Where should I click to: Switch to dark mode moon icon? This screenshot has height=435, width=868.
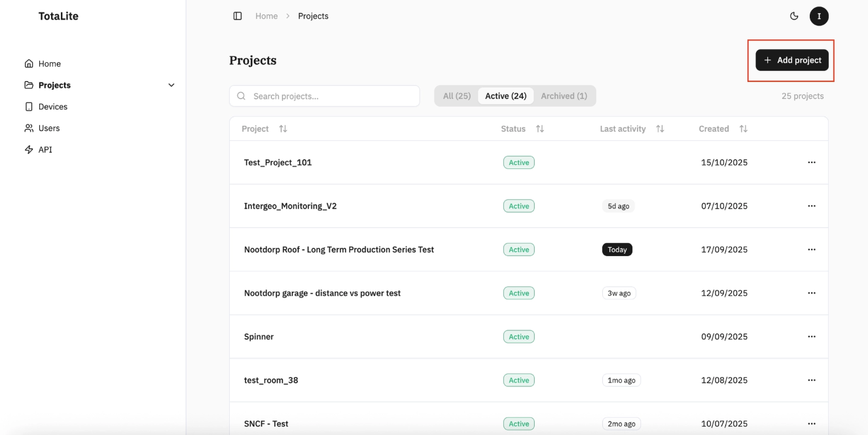click(794, 16)
